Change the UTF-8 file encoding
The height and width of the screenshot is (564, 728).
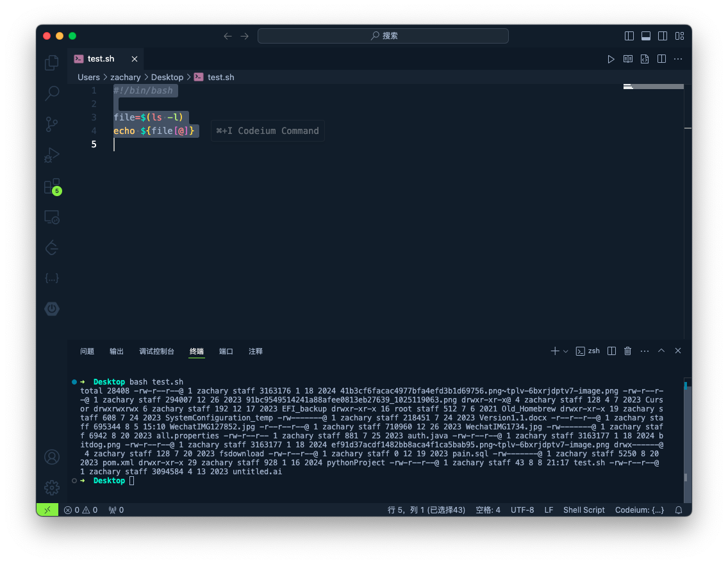[x=522, y=510]
